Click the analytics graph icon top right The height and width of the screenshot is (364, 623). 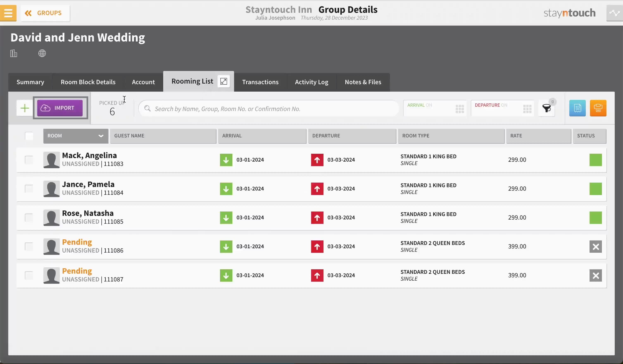[x=614, y=13]
